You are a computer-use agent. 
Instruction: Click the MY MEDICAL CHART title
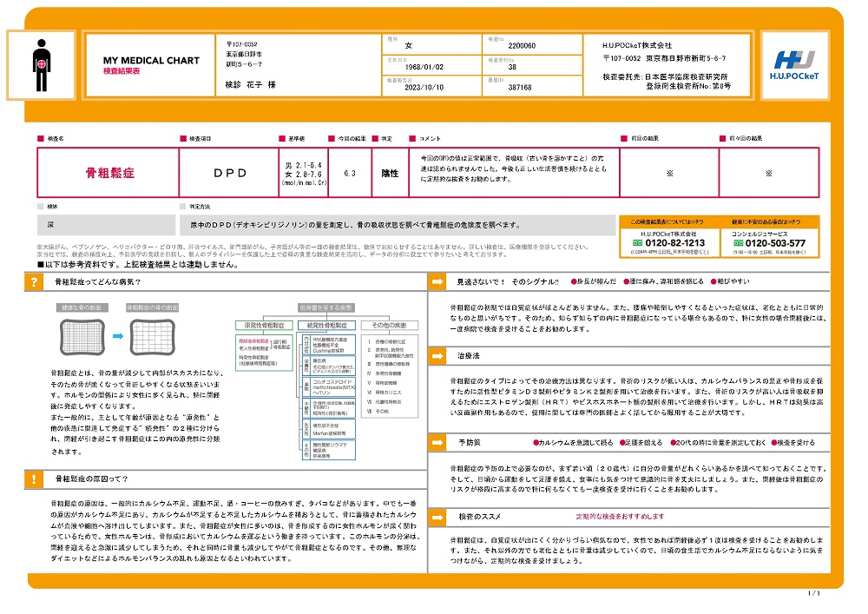coord(151,60)
